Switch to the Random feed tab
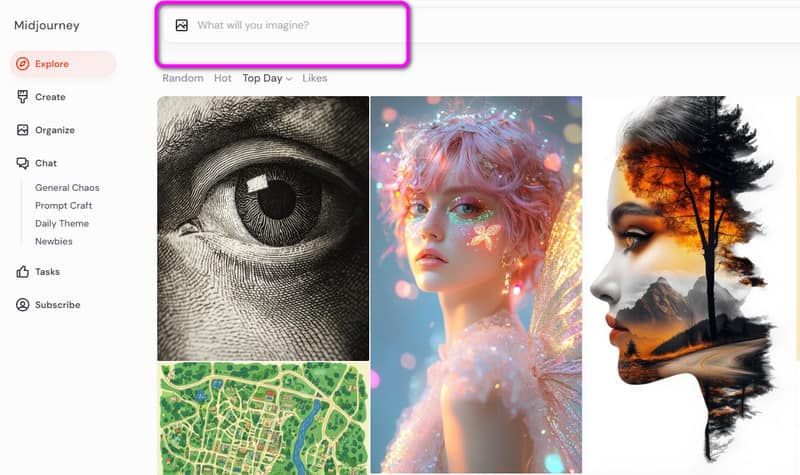 point(182,78)
